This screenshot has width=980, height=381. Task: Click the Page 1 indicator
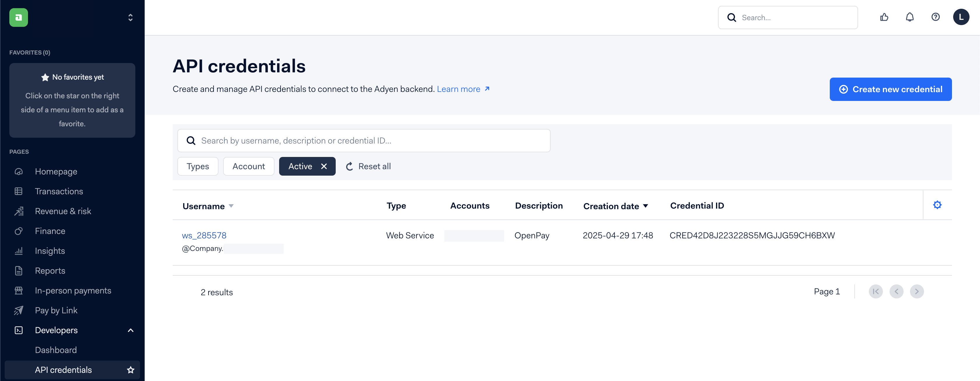827,291
